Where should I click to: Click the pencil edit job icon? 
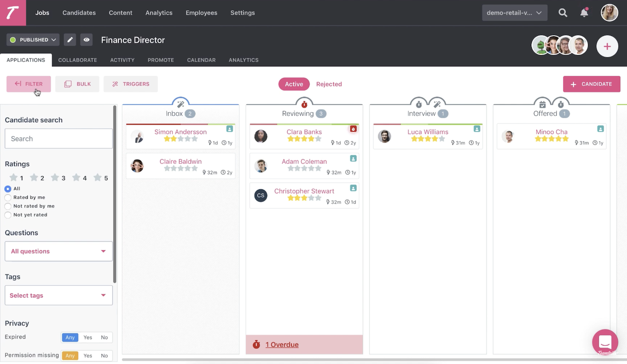tap(70, 40)
